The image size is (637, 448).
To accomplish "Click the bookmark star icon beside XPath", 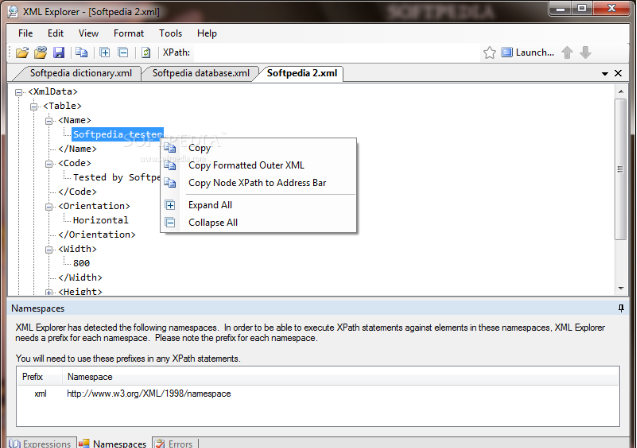I will point(490,52).
